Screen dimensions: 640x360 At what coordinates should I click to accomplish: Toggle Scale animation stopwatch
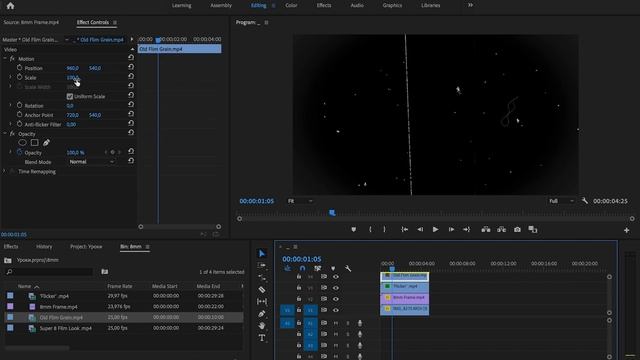pyautogui.click(x=20, y=77)
